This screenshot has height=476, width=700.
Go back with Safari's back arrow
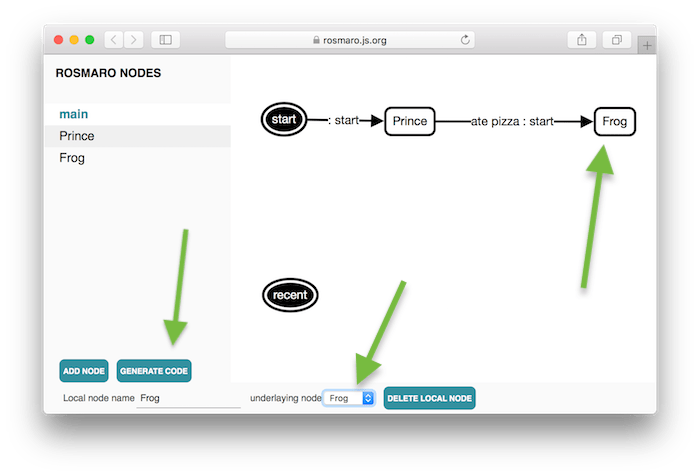click(114, 40)
